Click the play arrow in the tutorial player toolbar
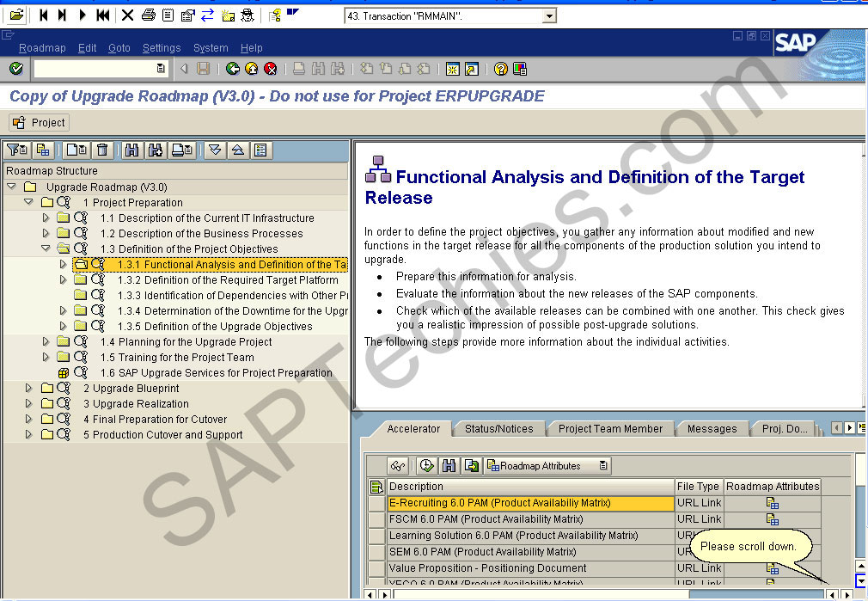 83,15
